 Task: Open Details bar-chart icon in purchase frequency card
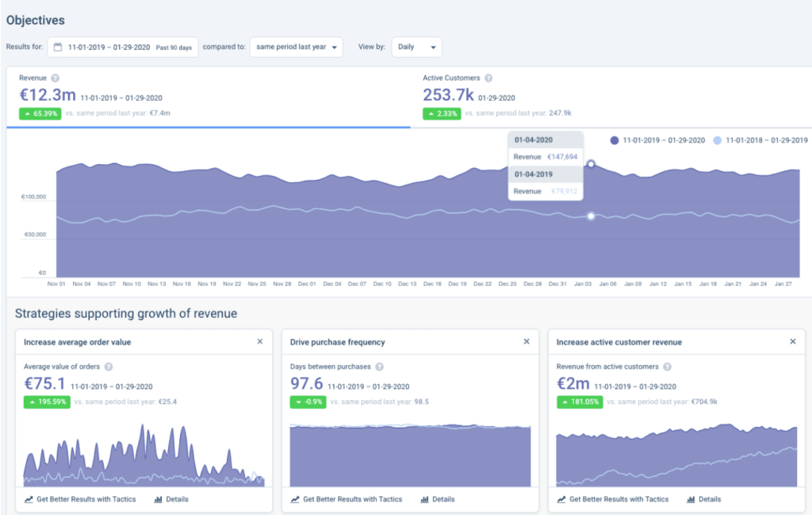(425, 499)
